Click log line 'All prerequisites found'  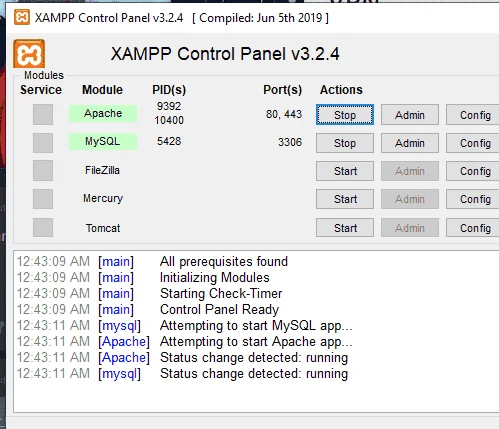[224, 262]
